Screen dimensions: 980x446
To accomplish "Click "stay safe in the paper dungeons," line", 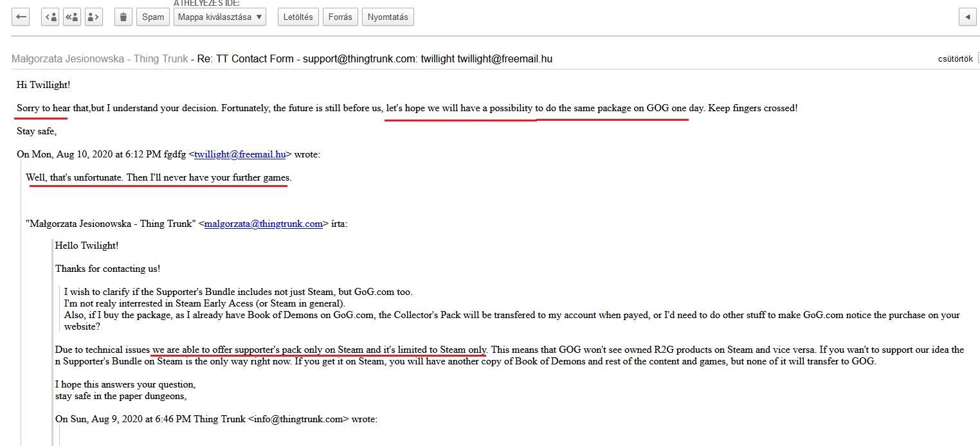I will pos(121,396).
